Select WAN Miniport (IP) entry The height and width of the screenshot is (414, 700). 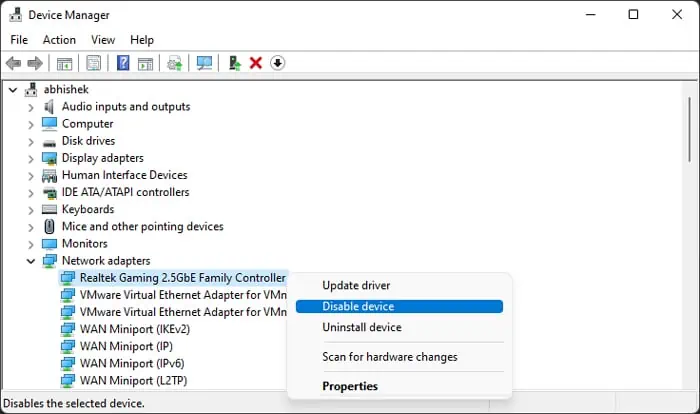pyautogui.click(x=126, y=346)
